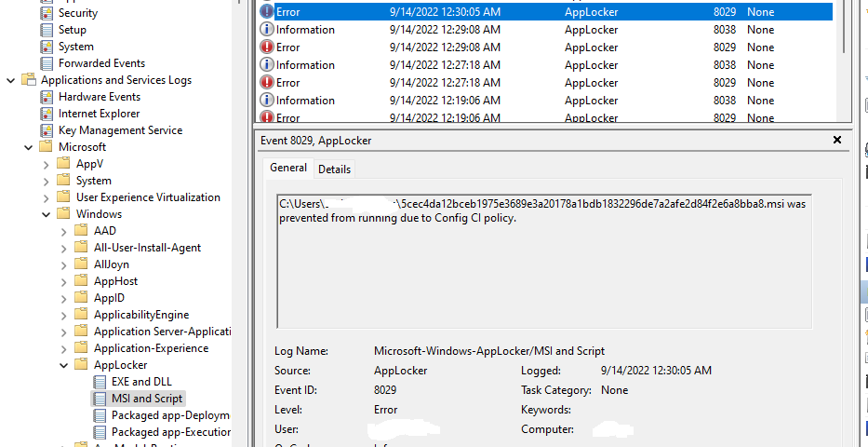Expand the AppV folder
Viewport: 868px width, 447px height.
coord(47,164)
